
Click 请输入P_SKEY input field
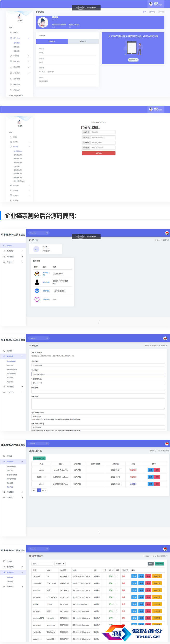(x=103, y=142)
